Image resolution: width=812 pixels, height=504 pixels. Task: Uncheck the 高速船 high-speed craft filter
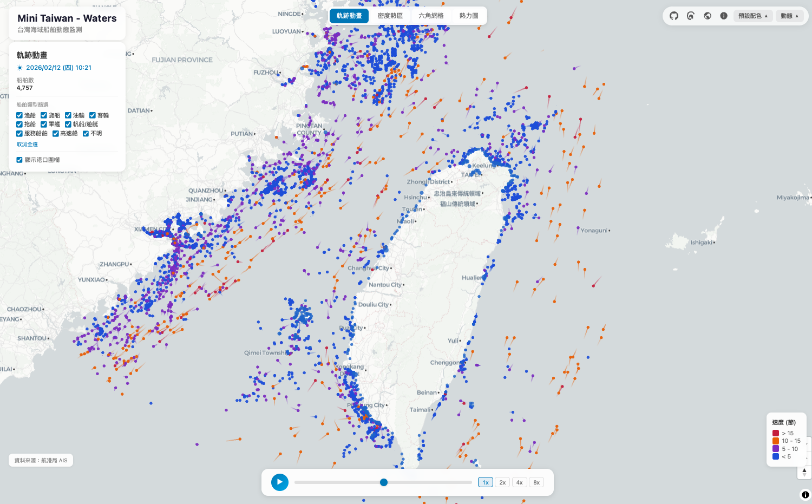point(56,133)
